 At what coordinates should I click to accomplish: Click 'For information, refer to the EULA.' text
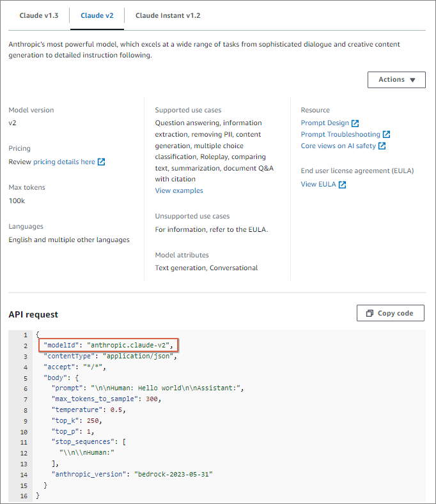pyautogui.click(x=212, y=229)
